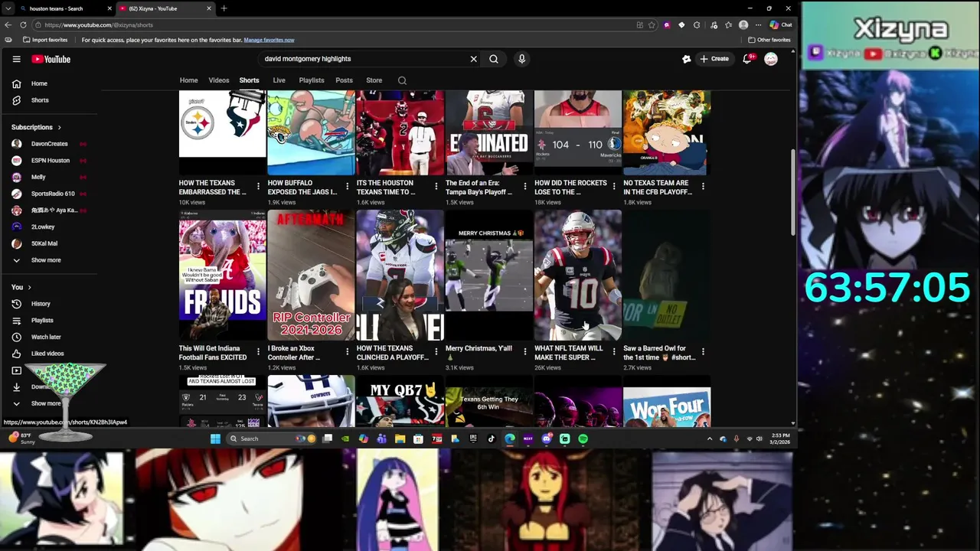The image size is (980, 551).
Task: Open TikTok from the taskbar
Action: pos(492,439)
